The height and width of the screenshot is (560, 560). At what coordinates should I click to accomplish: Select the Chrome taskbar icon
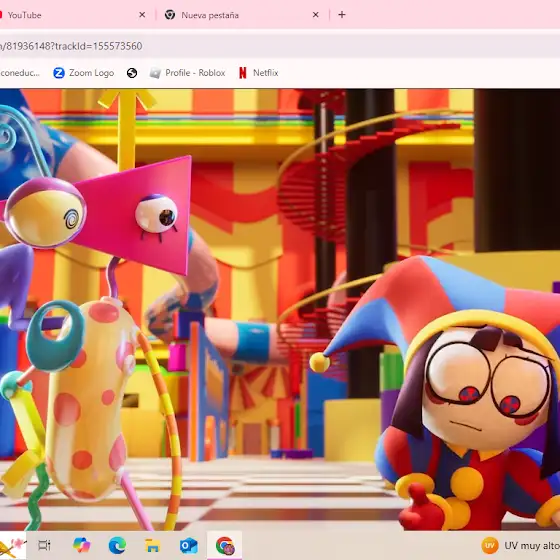click(x=225, y=545)
